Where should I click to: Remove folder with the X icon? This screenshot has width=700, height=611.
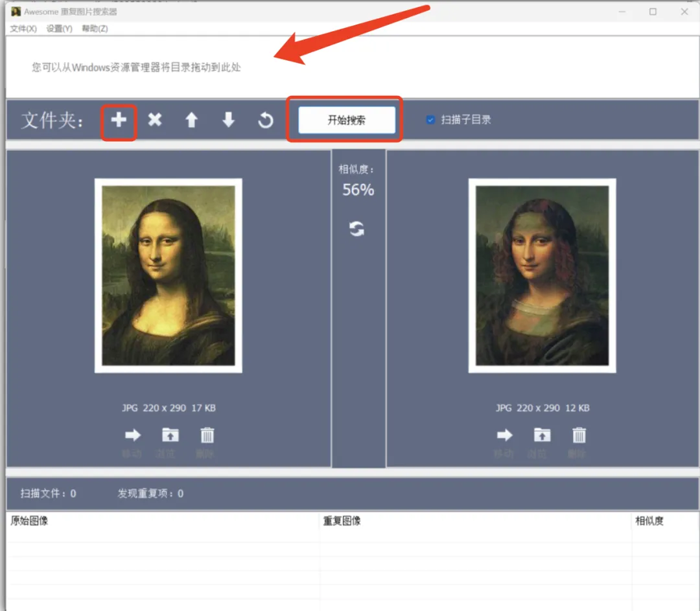coord(155,120)
